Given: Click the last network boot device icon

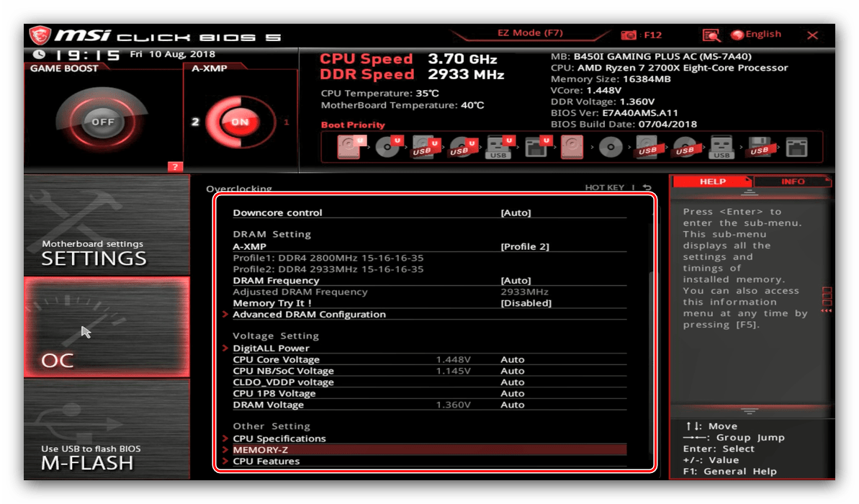Looking at the screenshot, I should coord(796,147).
